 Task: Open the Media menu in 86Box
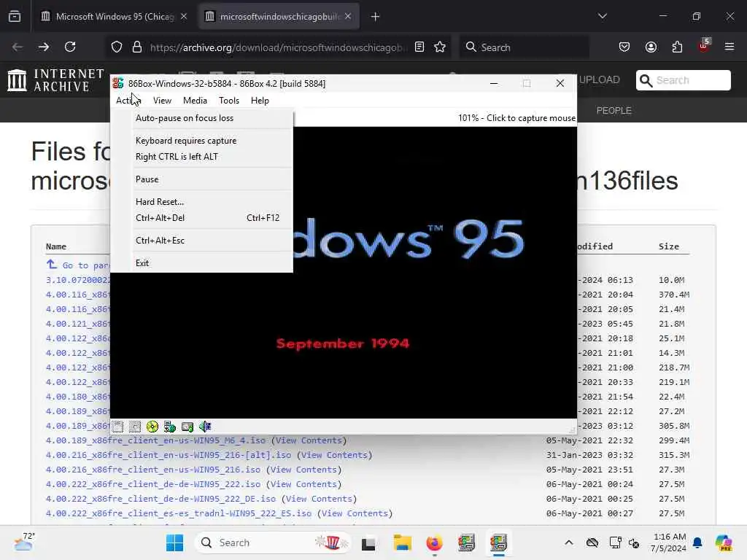pos(195,101)
